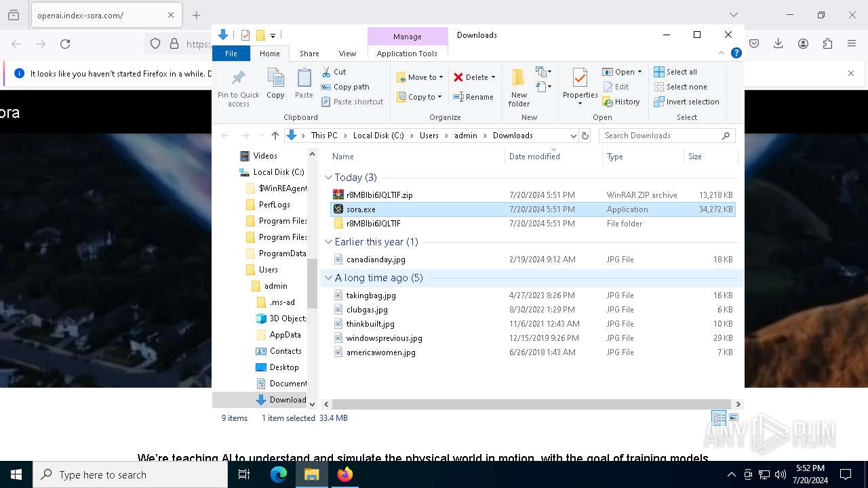The height and width of the screenshot is (488, 868).
Task: Open Windows Start menu
Action: point(16,474)
